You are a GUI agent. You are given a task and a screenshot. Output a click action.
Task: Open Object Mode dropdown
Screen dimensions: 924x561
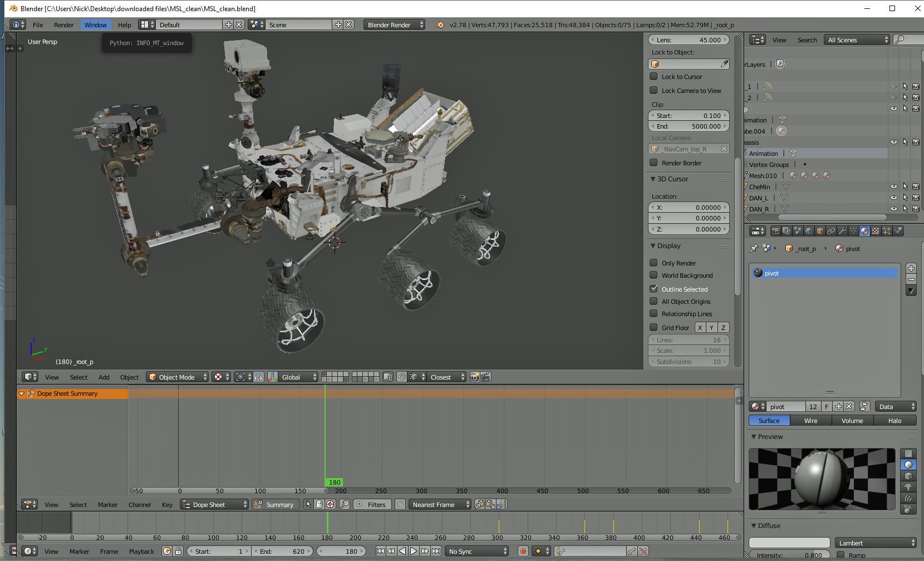[178, 377]
